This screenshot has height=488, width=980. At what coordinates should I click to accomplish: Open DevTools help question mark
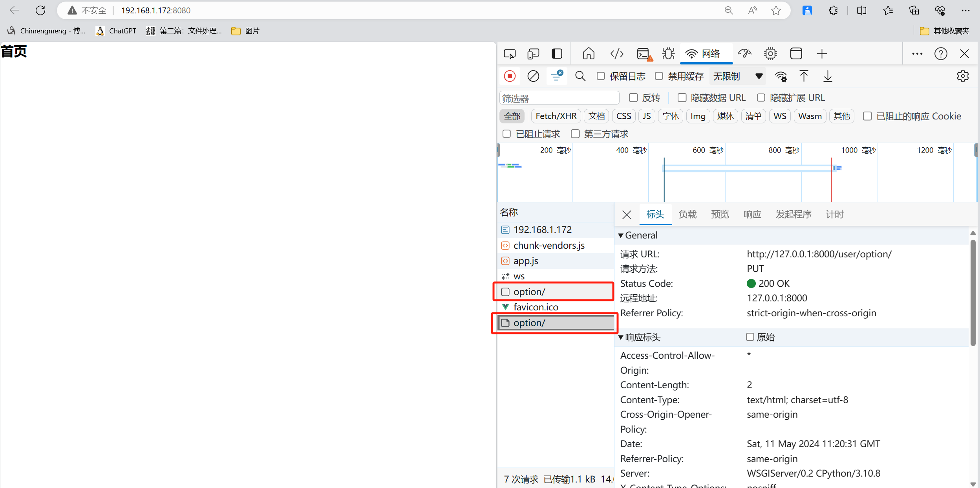[x=941, y=53]
